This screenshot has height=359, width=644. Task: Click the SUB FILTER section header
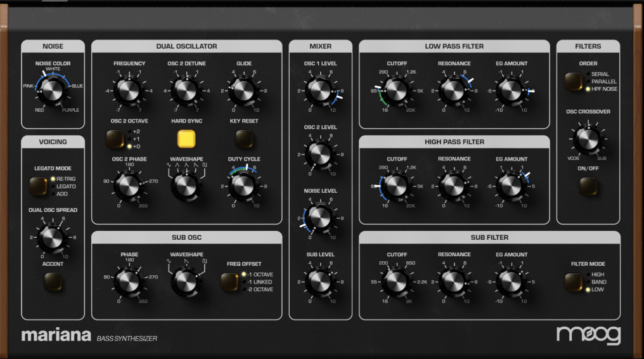(489, 237)
